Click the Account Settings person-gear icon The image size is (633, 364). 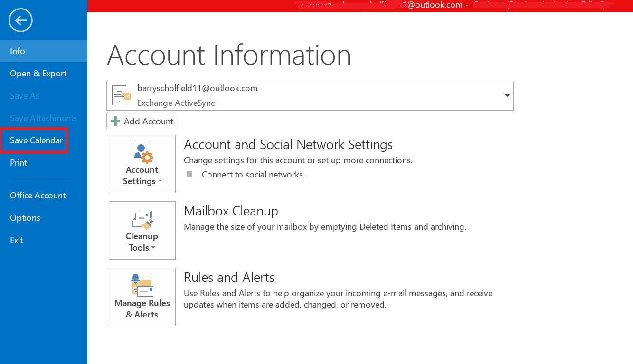click(142, 152)
